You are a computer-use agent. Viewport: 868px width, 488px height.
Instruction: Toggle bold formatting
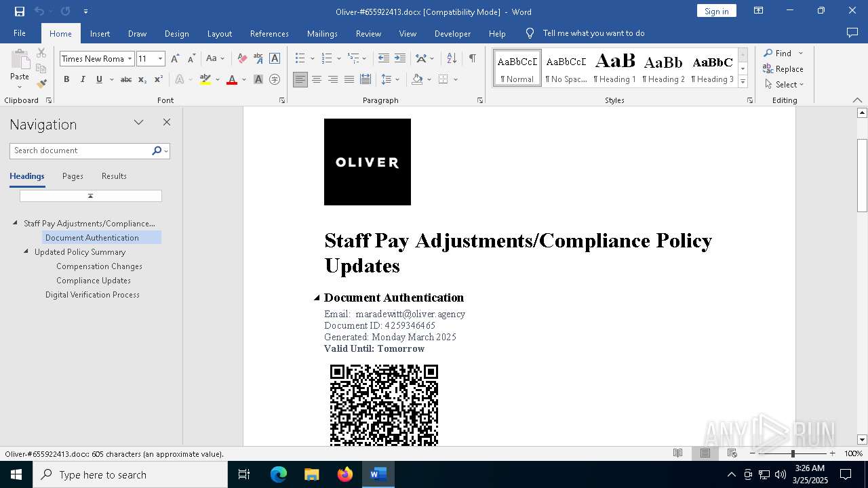coord(66,79)
